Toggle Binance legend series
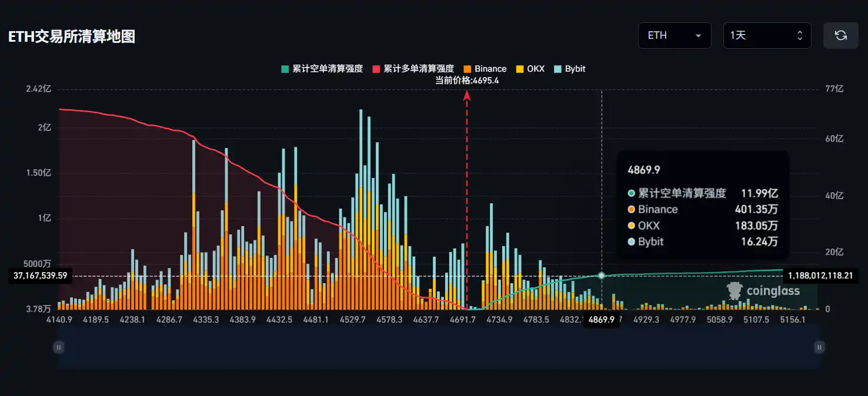The height and width of the screenshot is (396, 868). pos(485,69)
